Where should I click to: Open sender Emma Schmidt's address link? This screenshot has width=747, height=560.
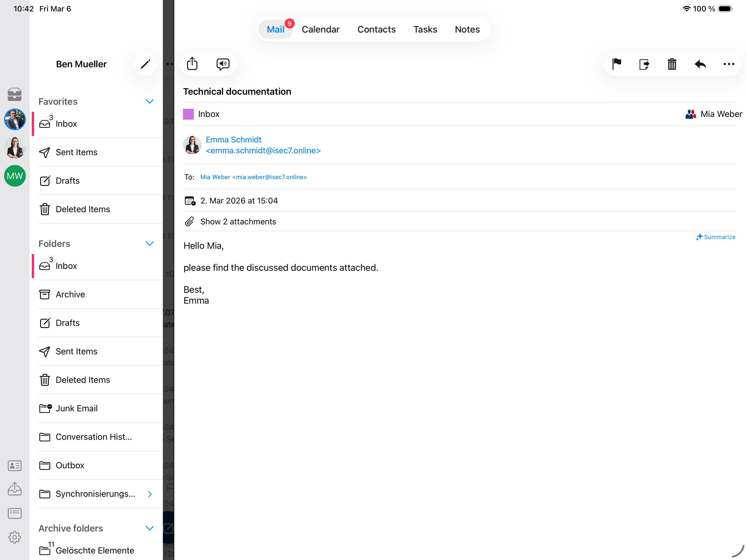click(x=263, y=145)
